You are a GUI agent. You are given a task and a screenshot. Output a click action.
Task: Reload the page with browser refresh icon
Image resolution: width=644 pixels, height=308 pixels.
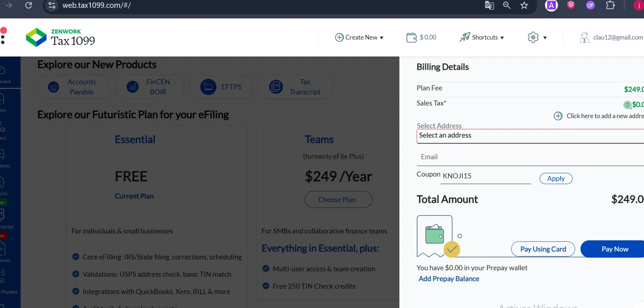pyautogui.click(x=29, y=5)
